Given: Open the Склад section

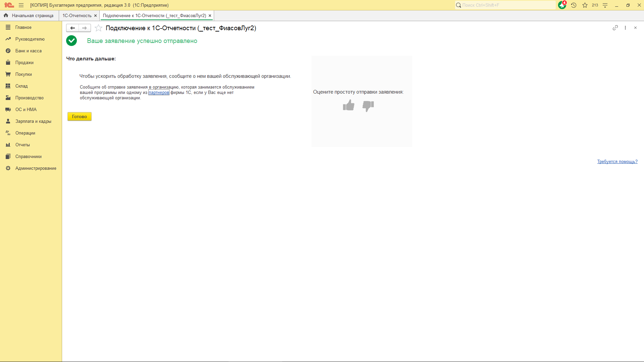Looking at the screenshot, I should click(31, 86).
